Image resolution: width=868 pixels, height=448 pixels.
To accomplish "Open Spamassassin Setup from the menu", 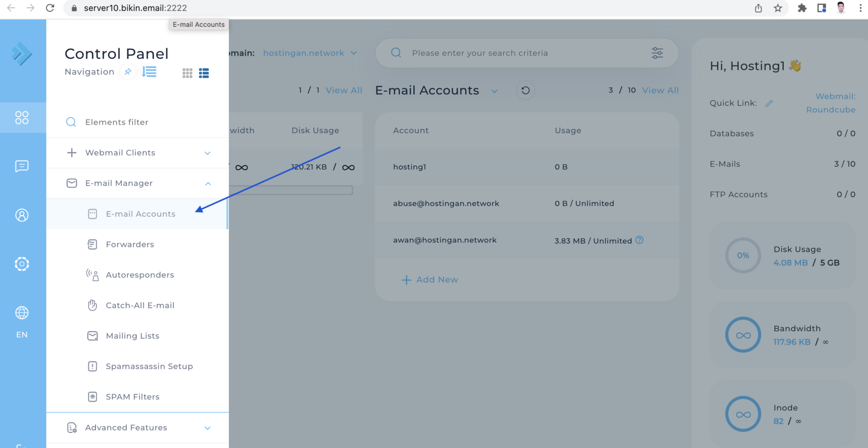I will coord(149,366).
